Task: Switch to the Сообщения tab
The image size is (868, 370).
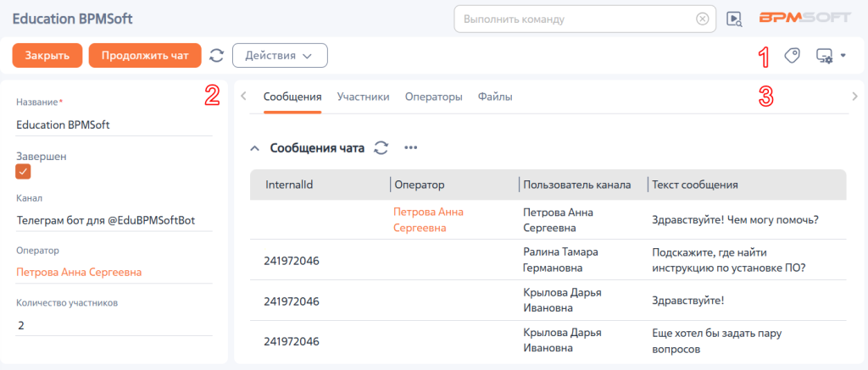Action: click(292, 97)
